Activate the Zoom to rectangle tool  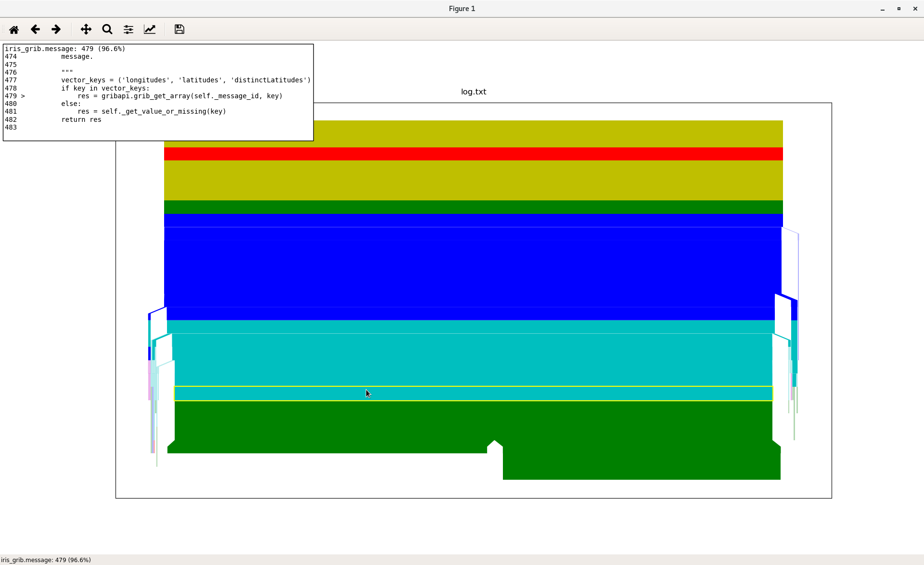[107, 30]
